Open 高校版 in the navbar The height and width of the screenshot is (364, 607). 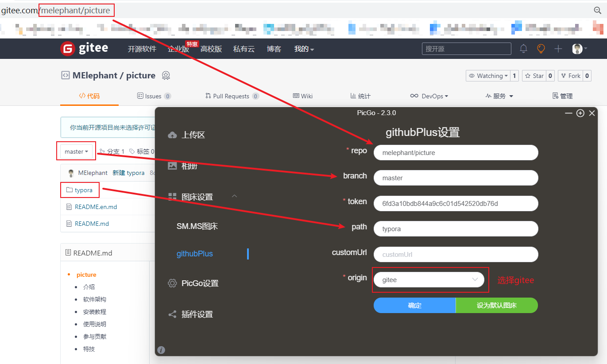pyautogui.click(x=211, y=49)
